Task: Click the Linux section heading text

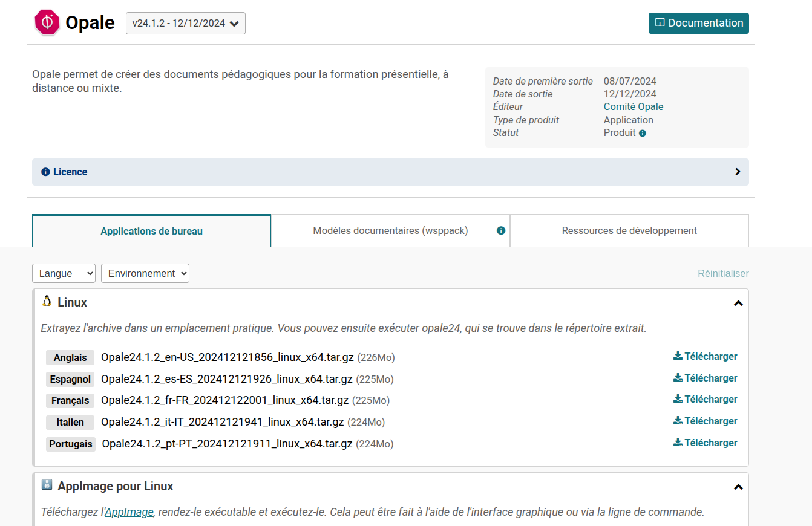Action: (73, 302)
